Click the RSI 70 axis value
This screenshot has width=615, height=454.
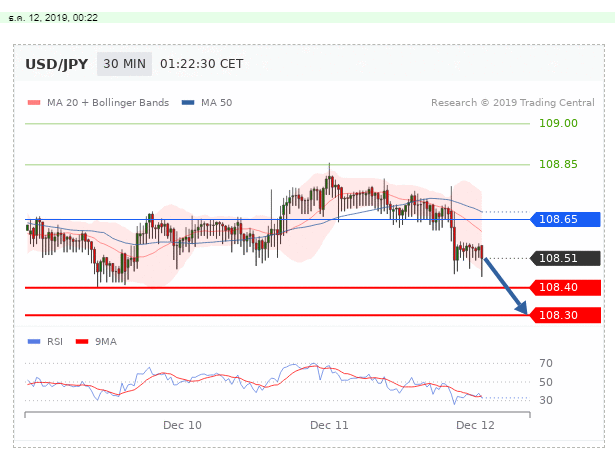click(546, 363)
